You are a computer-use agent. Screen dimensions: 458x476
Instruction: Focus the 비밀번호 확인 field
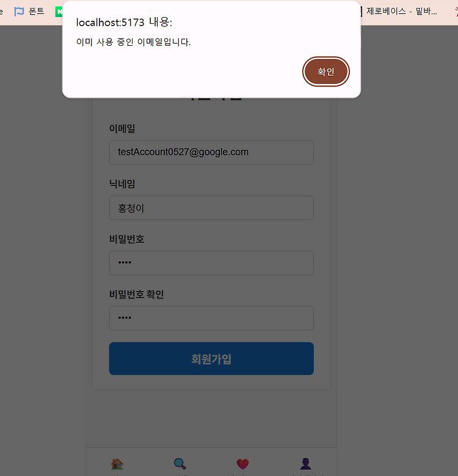211,318
